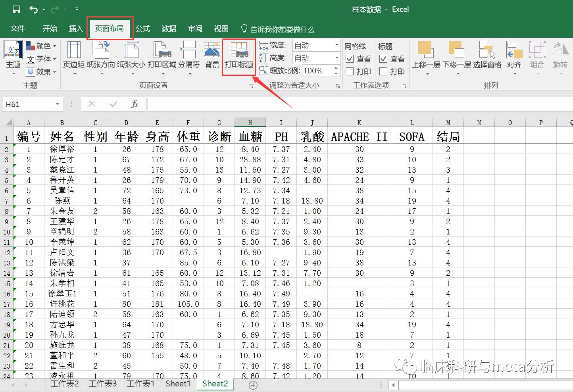Click the 下移一层 send backward button
Image resolution: width=573 pixels, height=392 pixels.
coord(457,58)
